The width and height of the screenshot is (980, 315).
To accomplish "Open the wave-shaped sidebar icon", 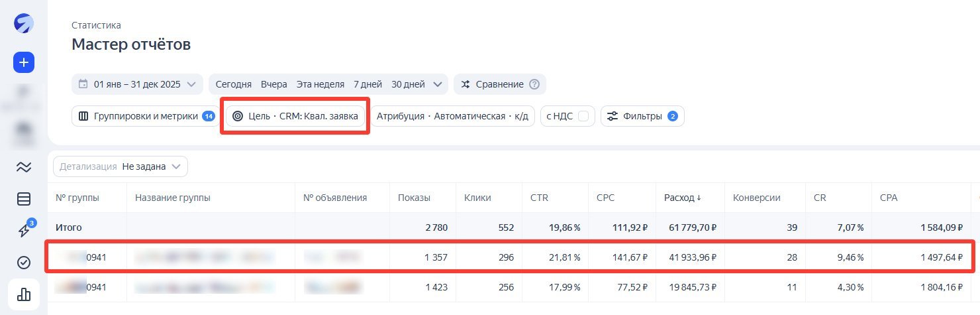I will (x=24, y=167).
